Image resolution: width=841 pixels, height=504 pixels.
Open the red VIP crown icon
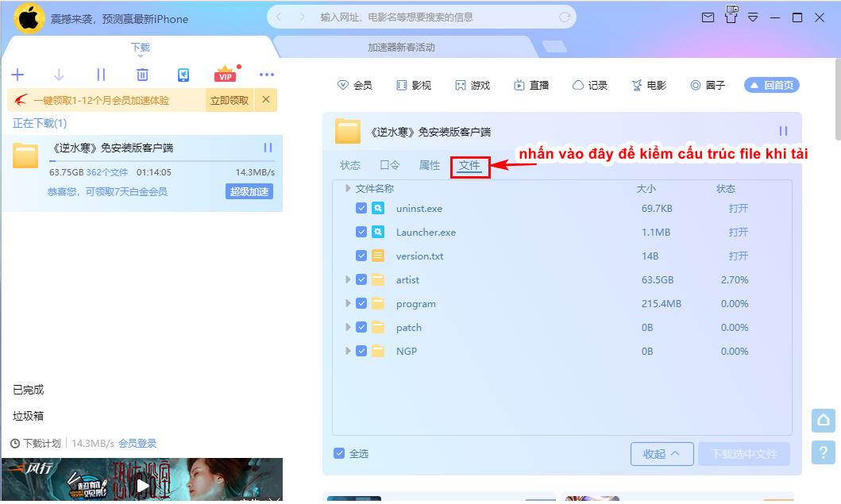tap(226, 74)
